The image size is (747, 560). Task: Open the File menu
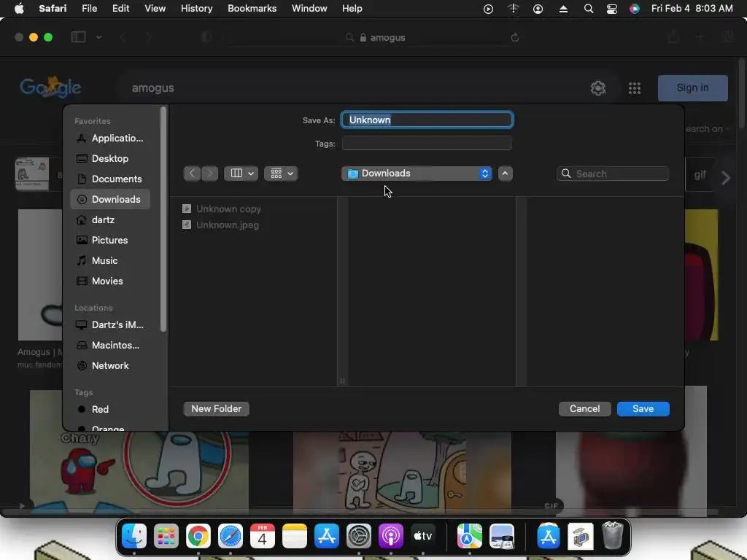[x=89, y=9]
